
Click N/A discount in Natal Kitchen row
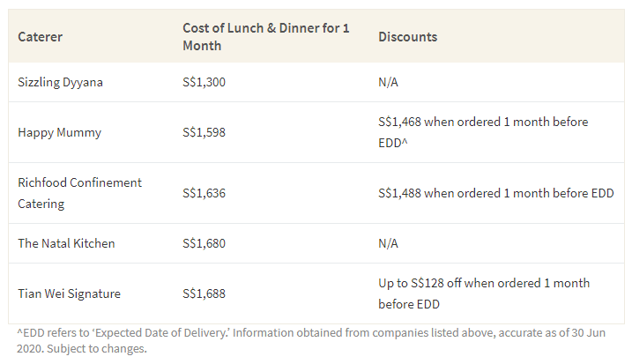390,243
